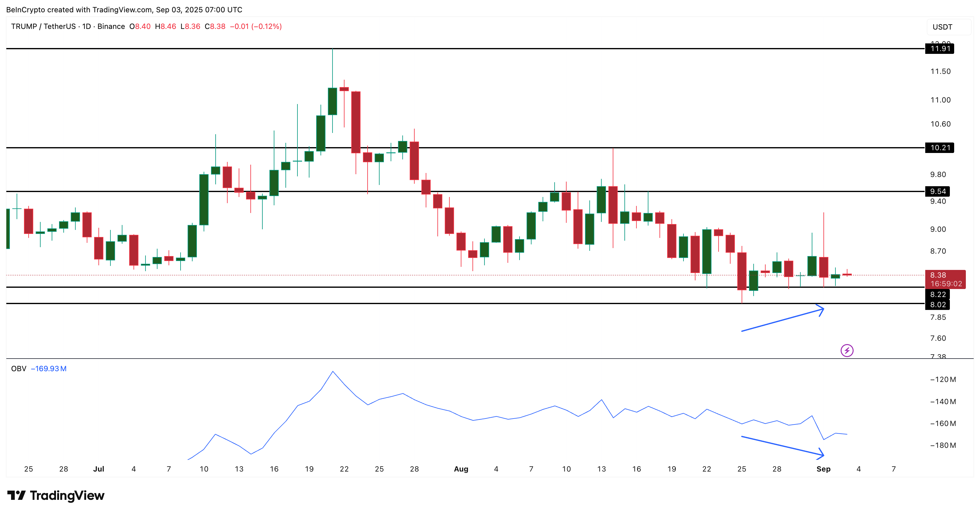Image resolution: width=980 pixels, height=514 pixels.
Task: Click the Sep date label on time axis
Action: coord(823,469)
